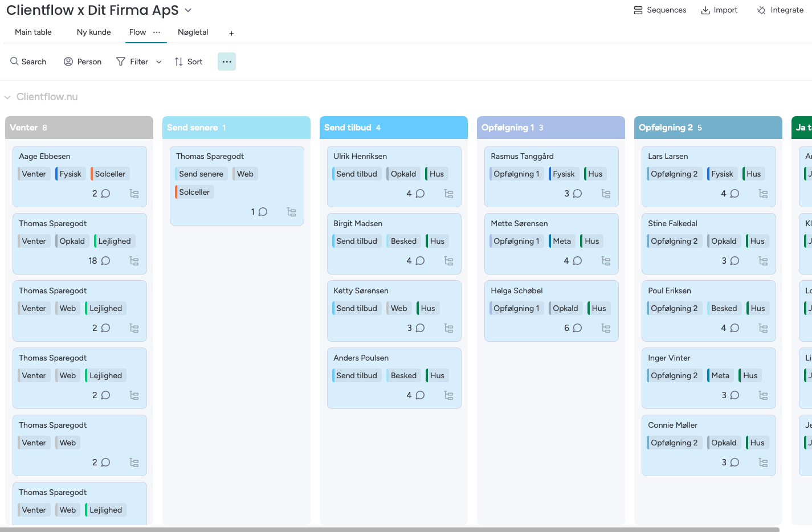Click Web tag on Ketty Sørensen card

point(399,308)
